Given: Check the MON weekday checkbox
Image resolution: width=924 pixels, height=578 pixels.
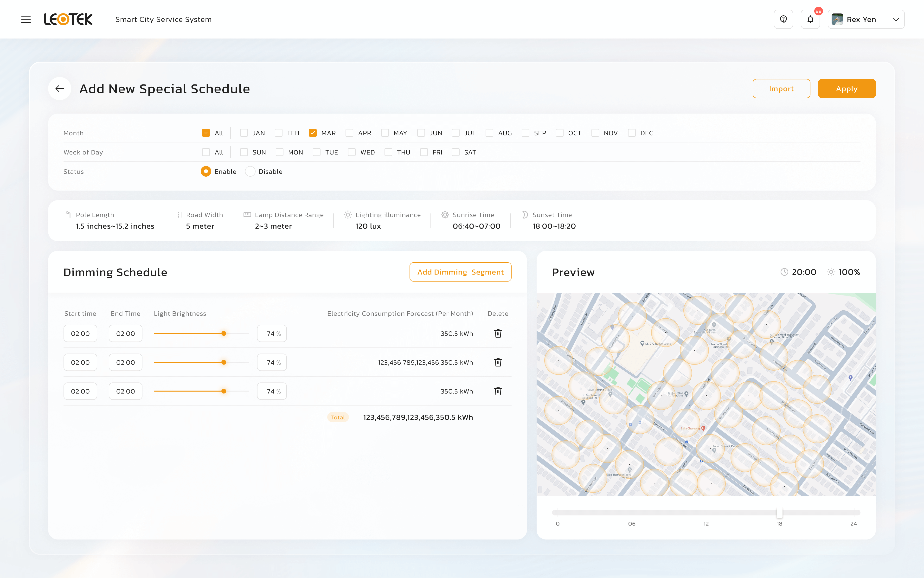Looking at the screenshot, I should [279, 152].
